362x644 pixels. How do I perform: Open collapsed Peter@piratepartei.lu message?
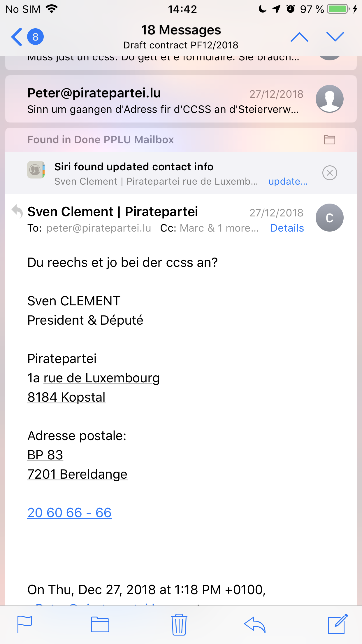coord(163,100)
